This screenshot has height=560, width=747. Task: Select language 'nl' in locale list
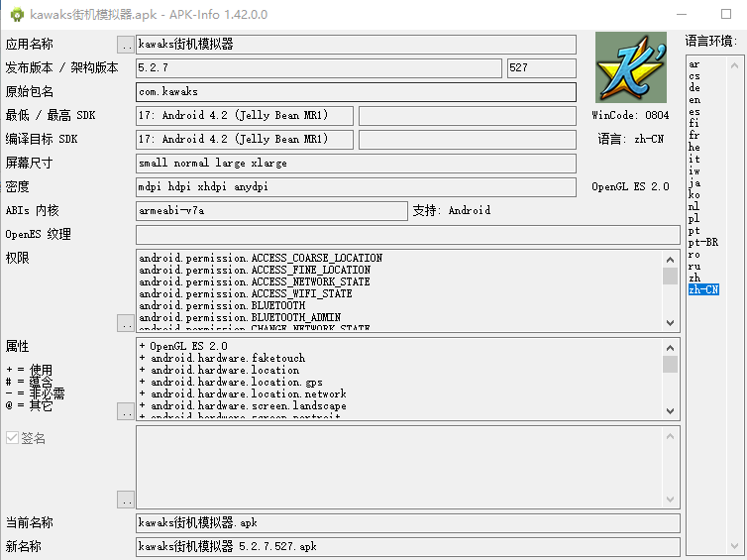(694, 206)
